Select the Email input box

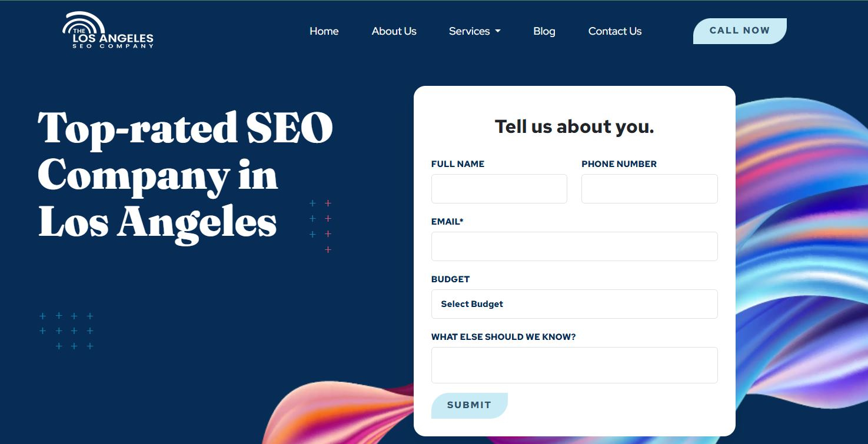[x=574, y=246]
